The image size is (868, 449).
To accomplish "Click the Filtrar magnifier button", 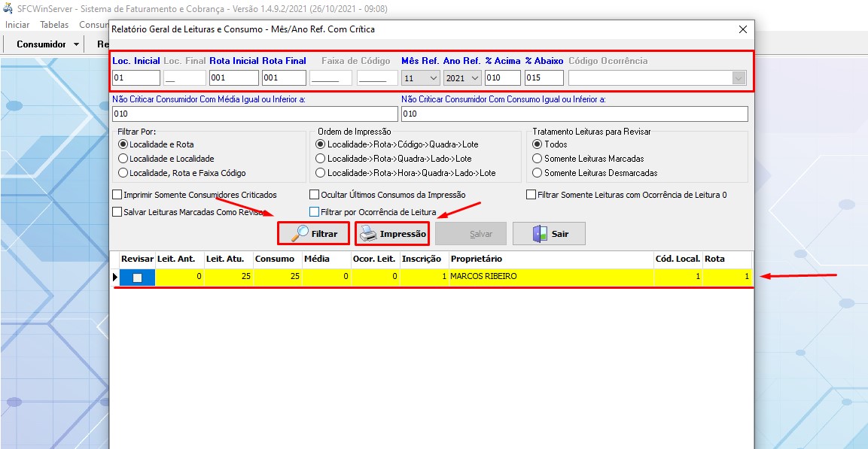I will pos(313,234).
